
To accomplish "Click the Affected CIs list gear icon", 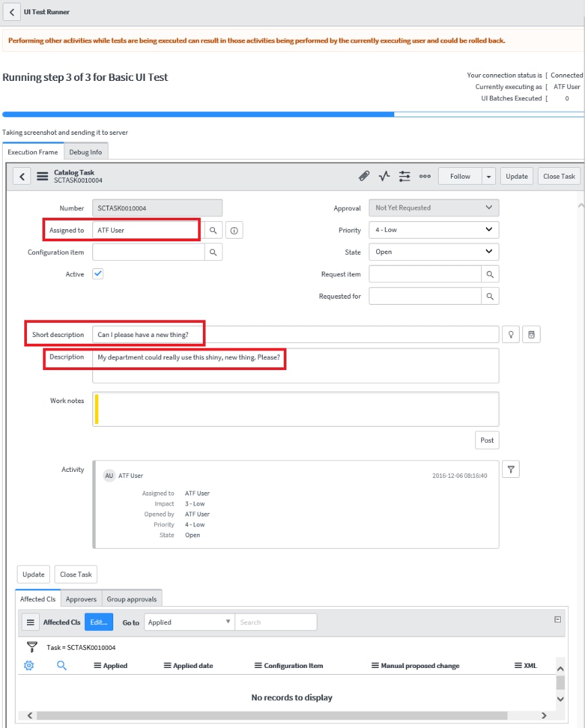I will pyautogui.click(x=29, y=665).
